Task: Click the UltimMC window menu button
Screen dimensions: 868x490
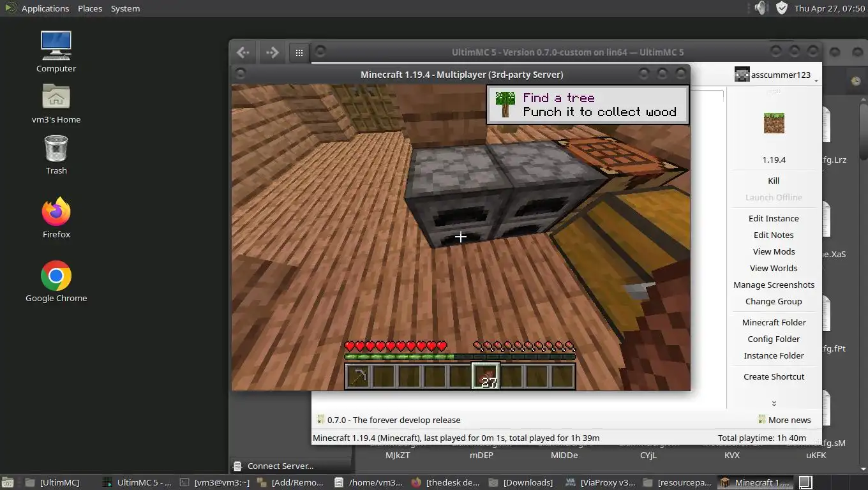Action: 320,51
